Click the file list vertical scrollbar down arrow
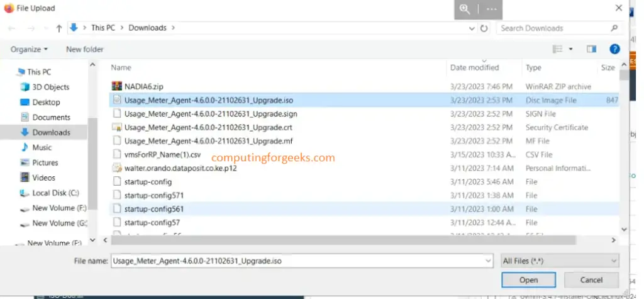The image size is (644, 299). tap(625, 230)
